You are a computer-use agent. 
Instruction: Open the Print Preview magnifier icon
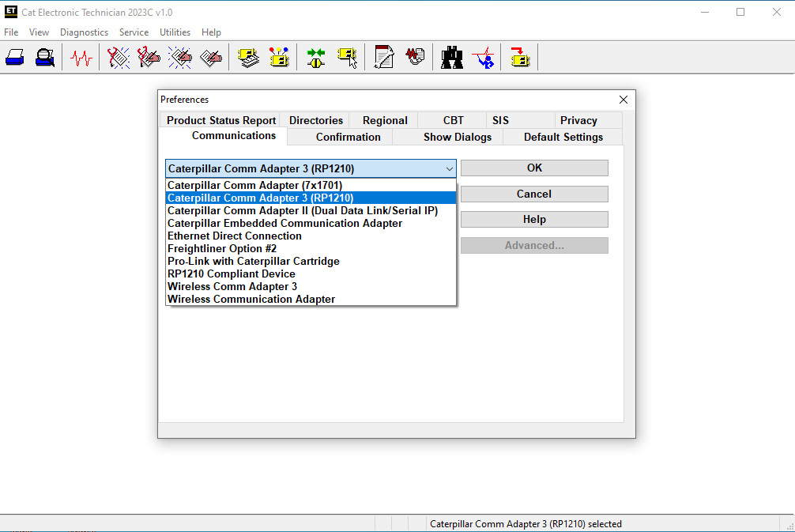click(x=44, y=57)
